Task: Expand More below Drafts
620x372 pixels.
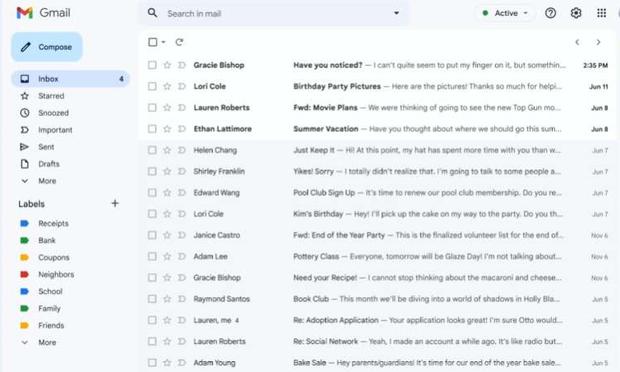Action: (x=47, y=181)
